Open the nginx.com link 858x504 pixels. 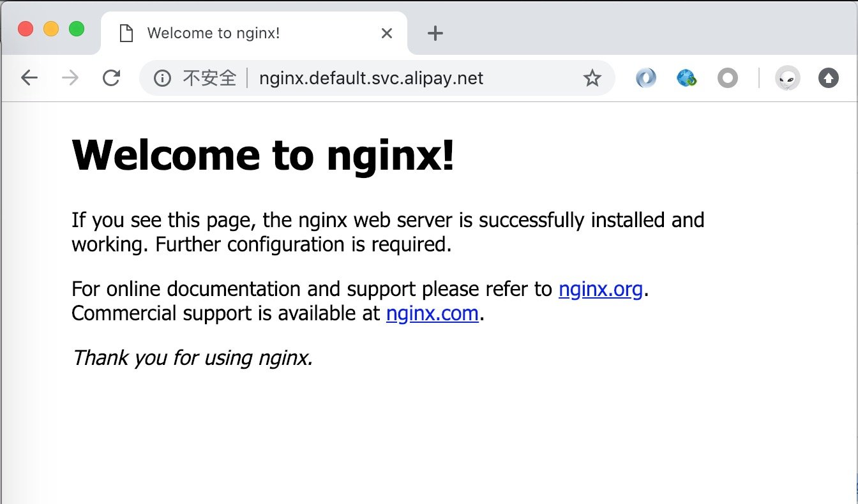pos(432,313)
